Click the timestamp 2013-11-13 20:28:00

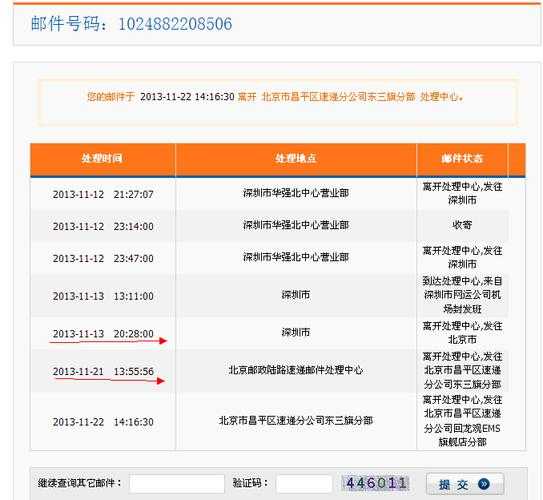click(x=103, y=333)
